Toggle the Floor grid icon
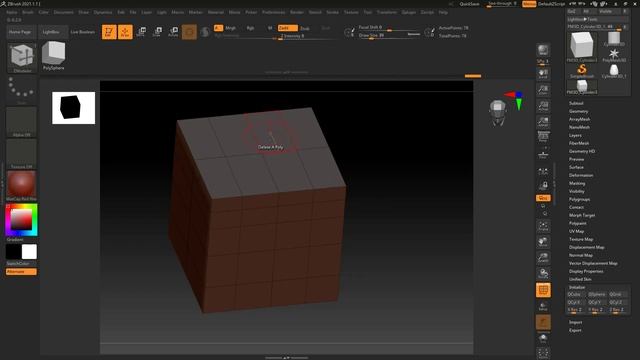Image resolution: width=640 pixels, height=360 pixels. pyautogui.click(x=543, y=154)
